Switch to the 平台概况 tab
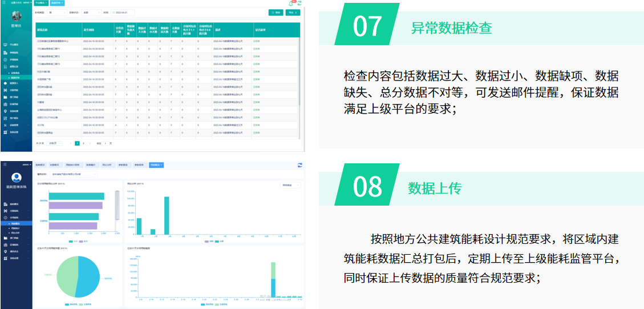Screen dimensions: 644x309 42,3
